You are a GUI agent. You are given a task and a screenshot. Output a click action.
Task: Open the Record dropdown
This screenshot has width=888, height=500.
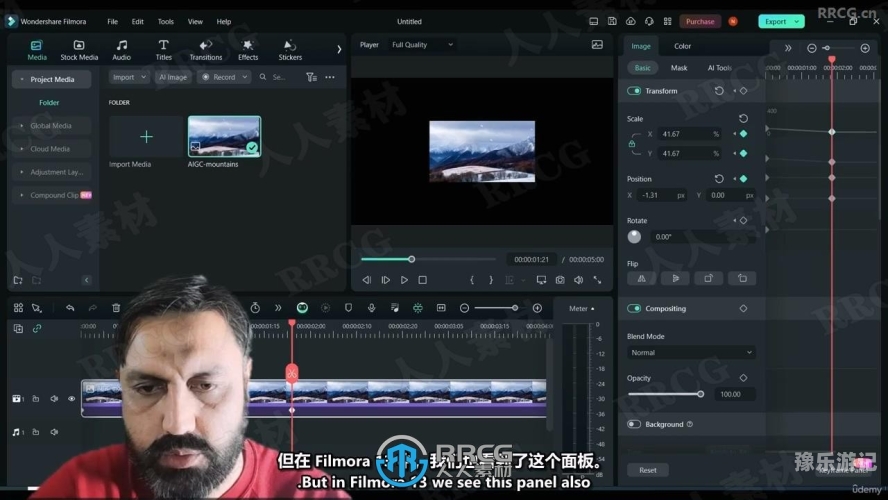click(224, 77)
